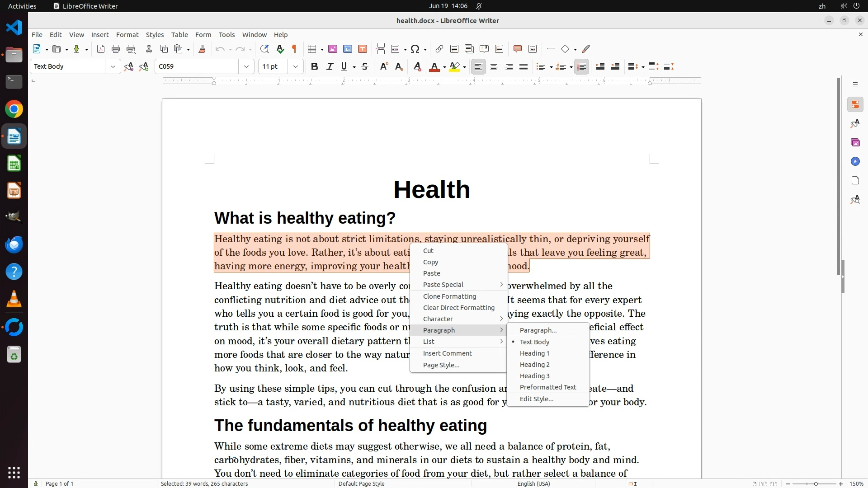868x488 pixels.
Task: Click the Clone Formatting paintbrush icon
Action: 202,49
